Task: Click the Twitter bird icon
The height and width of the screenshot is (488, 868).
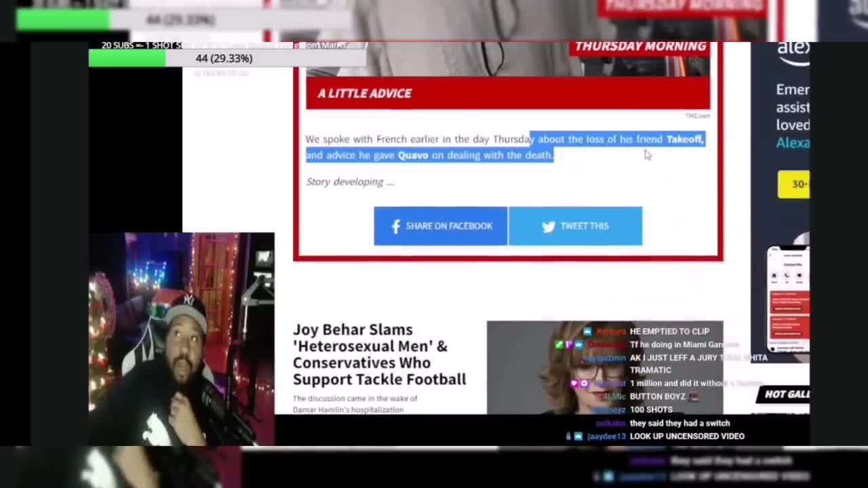Action: pyautogui.click(x=549, y=226)
